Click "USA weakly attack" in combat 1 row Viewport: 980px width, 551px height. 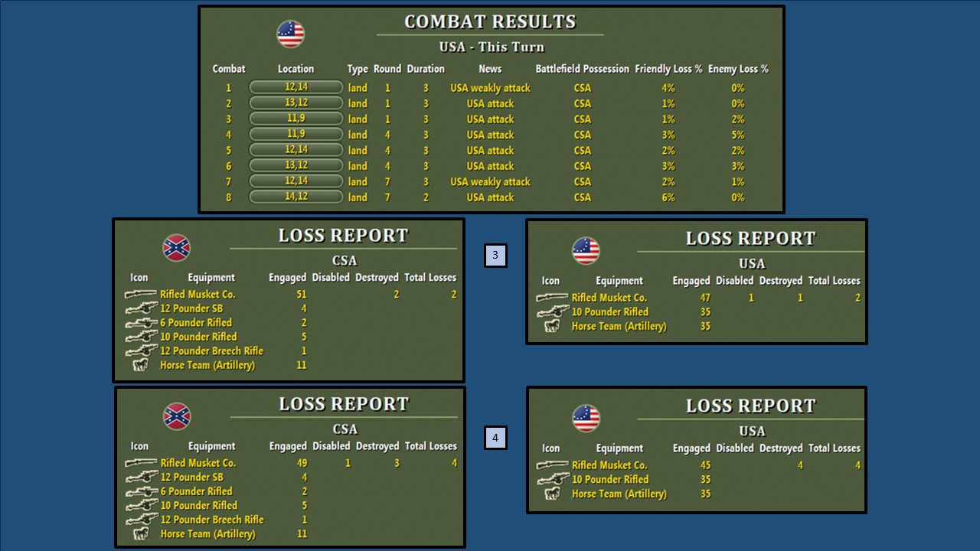pyautogui.click(x=490, y=88)
